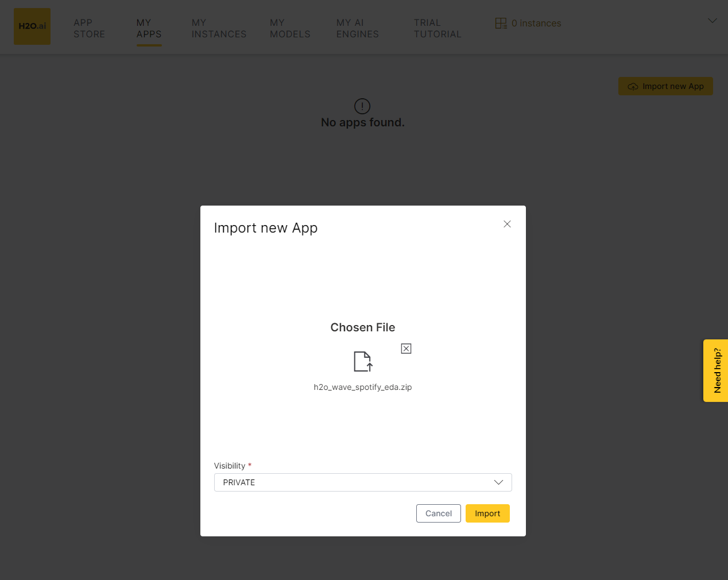Switch to My Instances tab
This screenshot has width=728, height=580.
(x=219, y=29)
